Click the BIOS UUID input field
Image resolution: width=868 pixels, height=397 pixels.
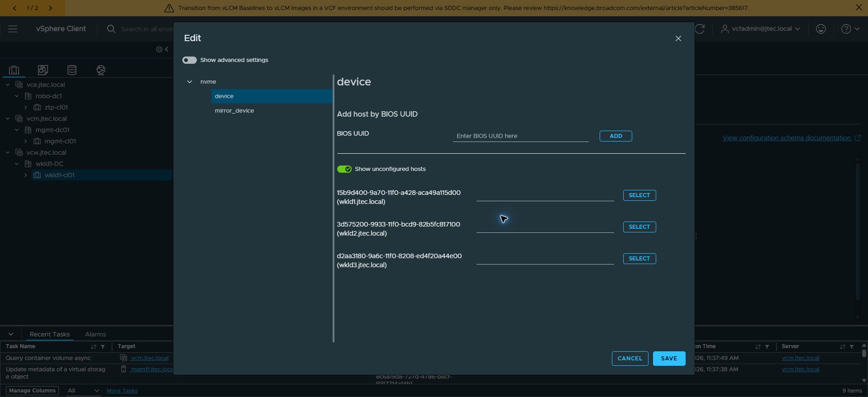(x=520, y=136)
